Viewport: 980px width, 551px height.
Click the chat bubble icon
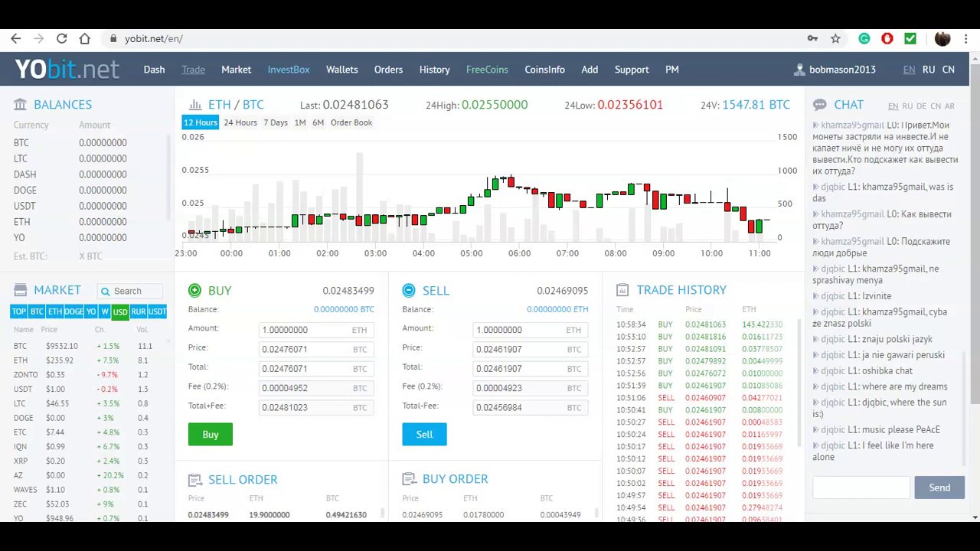819,104
